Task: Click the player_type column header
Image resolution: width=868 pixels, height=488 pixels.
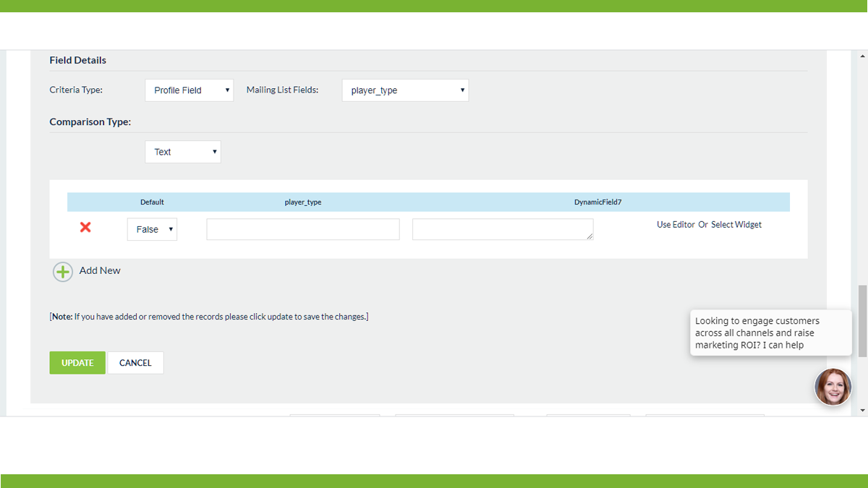Action: pyautogui.click(x=303, y=202)
